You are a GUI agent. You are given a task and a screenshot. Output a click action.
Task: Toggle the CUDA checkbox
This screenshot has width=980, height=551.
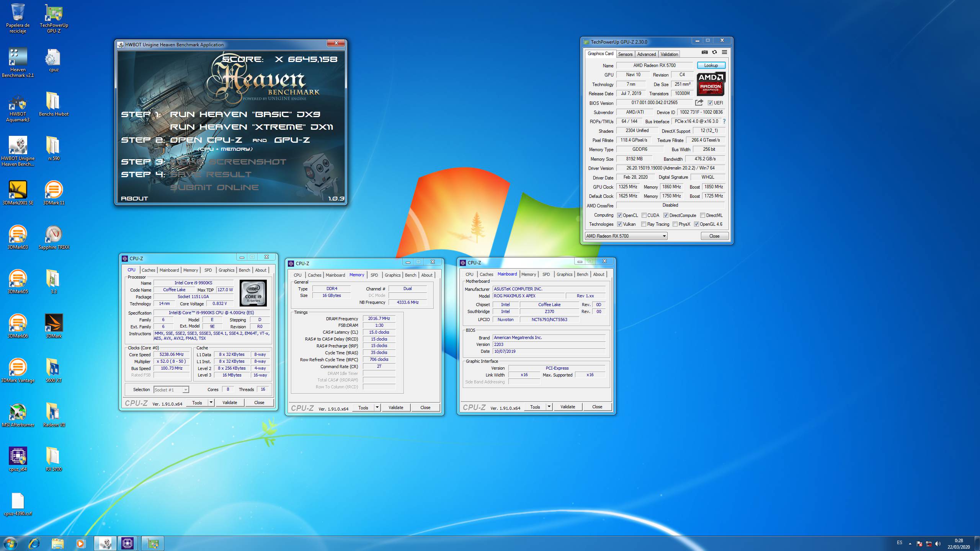tap(644, 215)
